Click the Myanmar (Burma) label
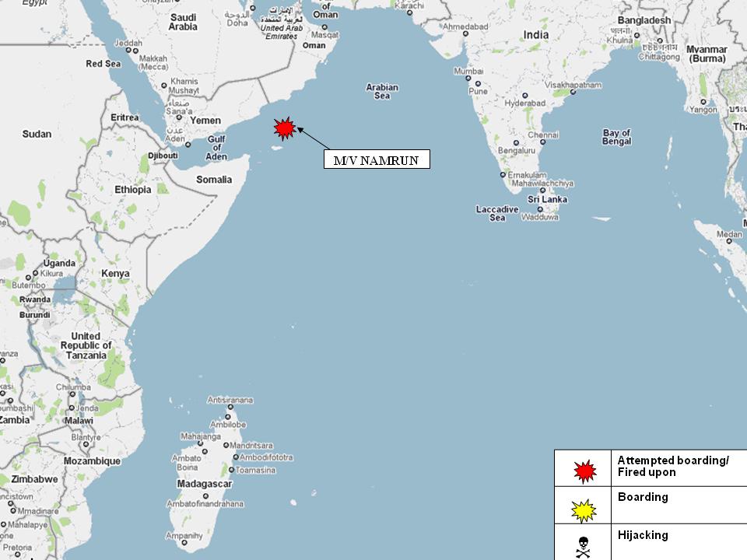Image resolution: width=747 pixels, height=560 pixels. 707,54
